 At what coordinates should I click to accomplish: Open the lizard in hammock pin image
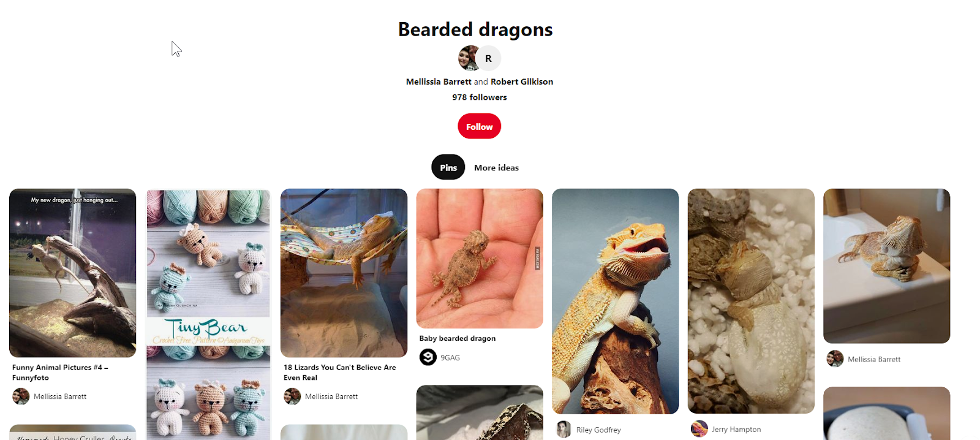[x=344, y=273]
